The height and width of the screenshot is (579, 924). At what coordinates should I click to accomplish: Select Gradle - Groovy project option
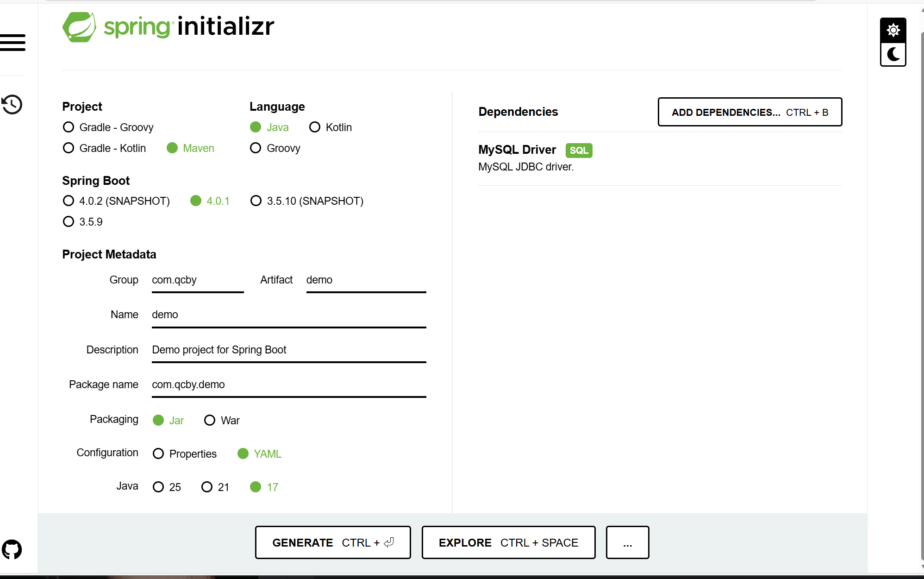(x=69, y=127)
